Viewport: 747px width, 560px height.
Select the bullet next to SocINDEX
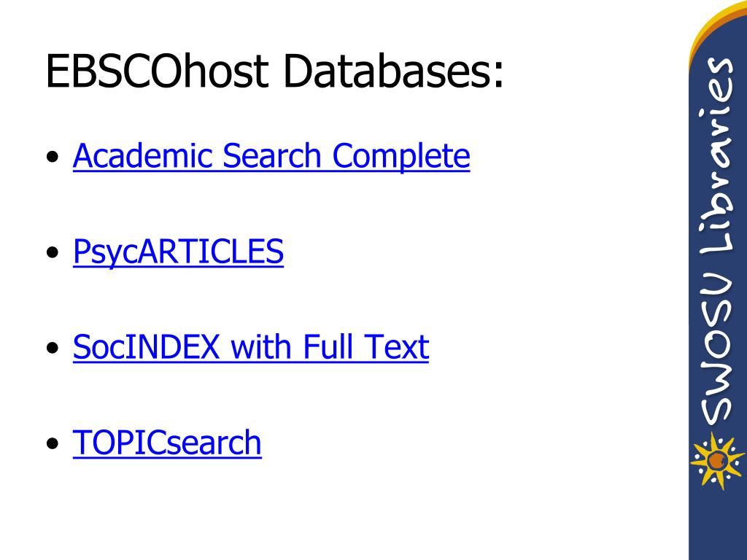[53, 348]
